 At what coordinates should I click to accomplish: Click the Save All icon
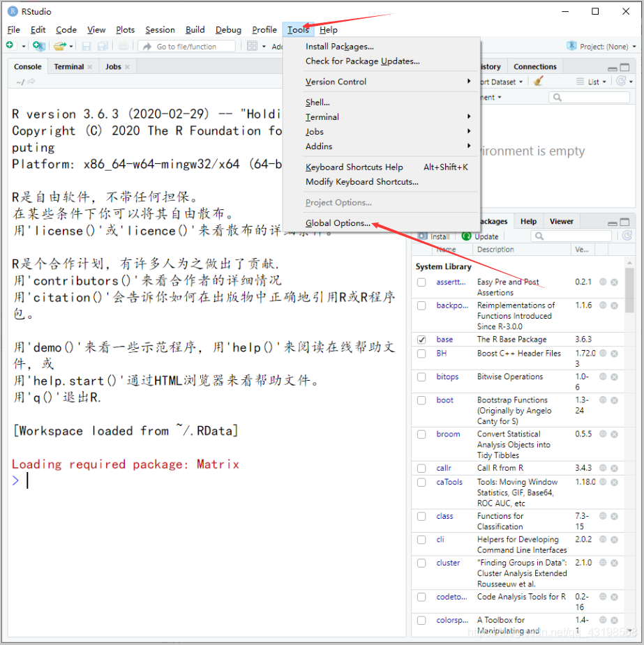pos(103,46)
